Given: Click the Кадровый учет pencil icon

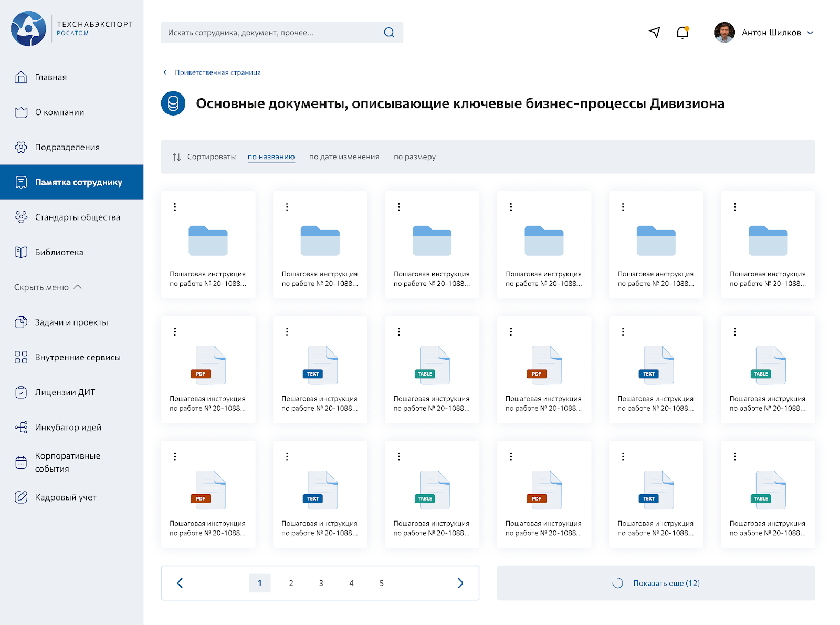Looking at the screenshot, I should (x=21, y=497).
